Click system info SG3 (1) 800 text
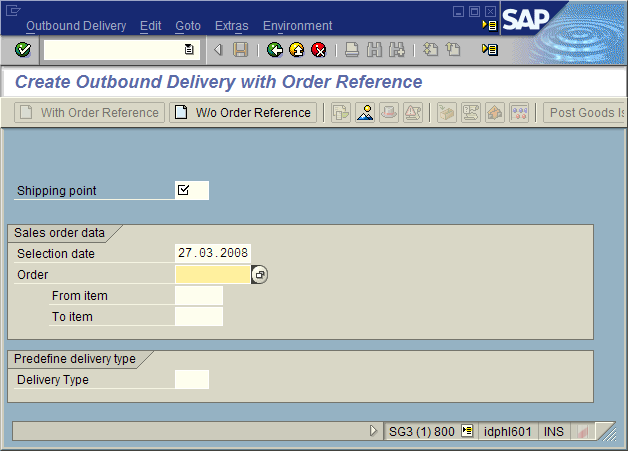The width and height of the screenshot is (628, 451). point(422,431)
